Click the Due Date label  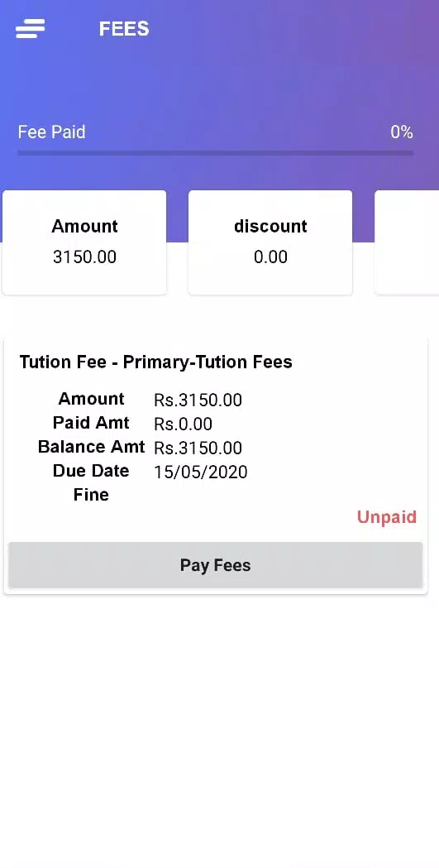click(x=91, y=471)
